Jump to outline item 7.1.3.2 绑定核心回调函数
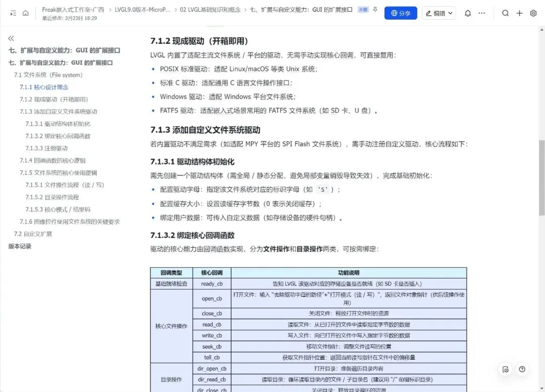Viewport: 545px width, 392px height. (x=58, y=136)
